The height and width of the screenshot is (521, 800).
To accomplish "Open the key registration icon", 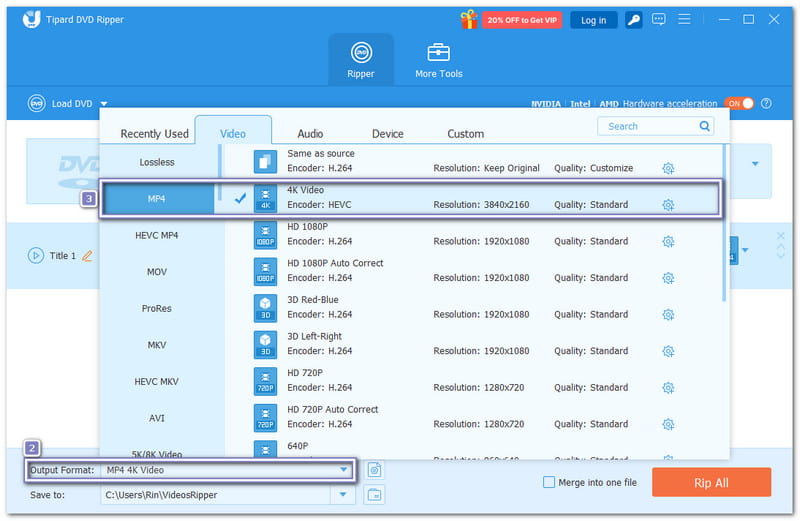I will click(633, 19).
